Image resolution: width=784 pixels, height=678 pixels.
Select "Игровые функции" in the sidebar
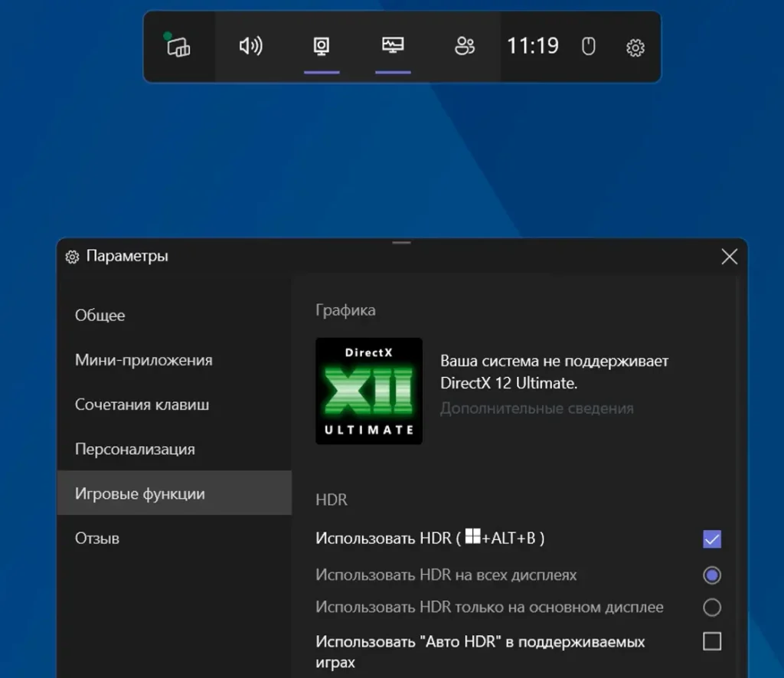[x=140, y=494]
